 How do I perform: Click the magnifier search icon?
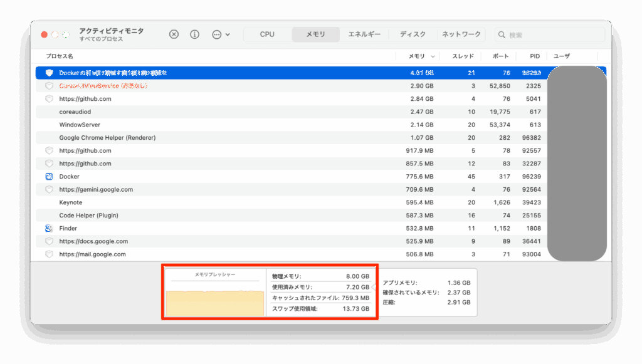pyautogui.click(x=502, y=35)
